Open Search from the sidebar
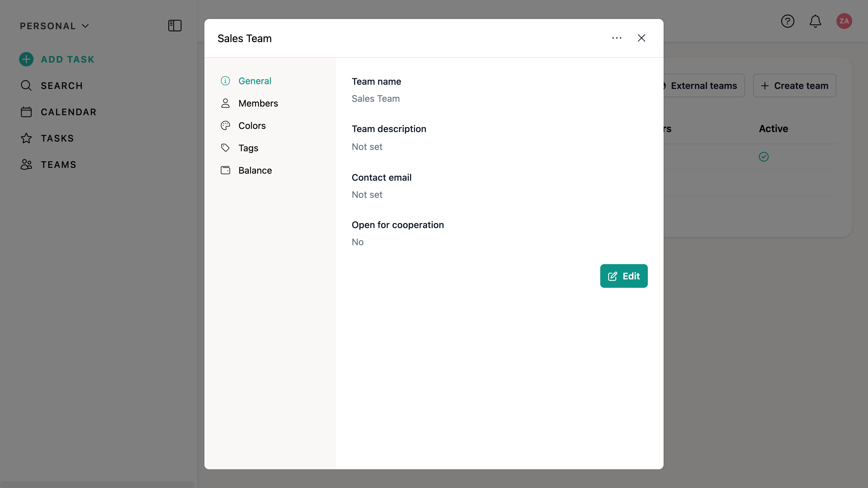 (x=61, y=85)
